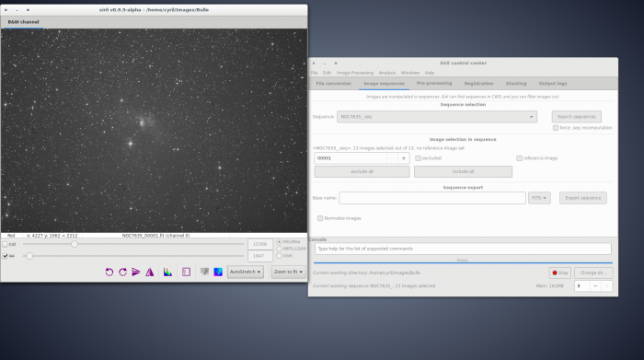Open the NGC7635_seq sequence combo box

point(437,117)
